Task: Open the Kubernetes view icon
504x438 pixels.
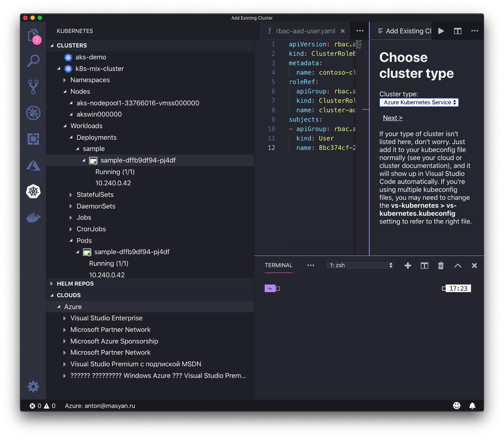Action: click(33, 191)
